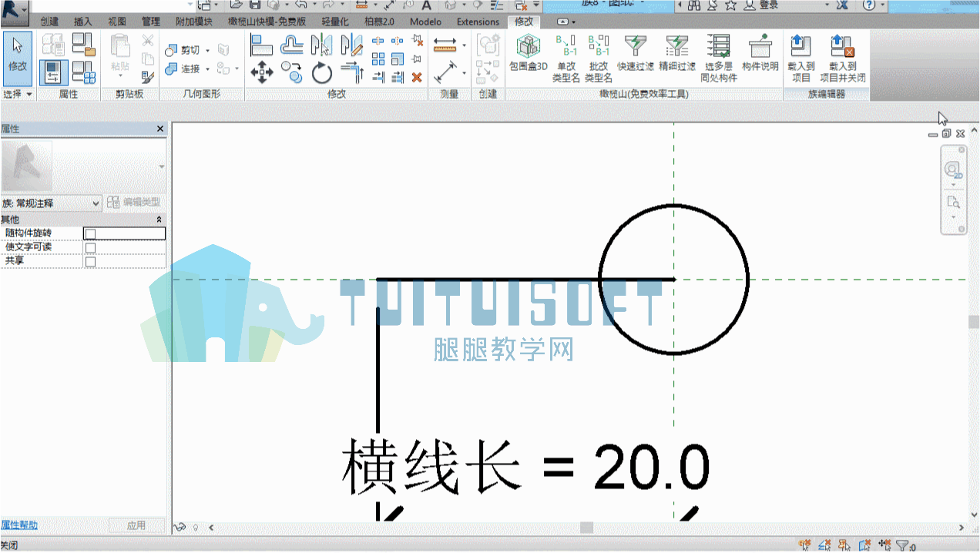The image size is (980, 553).
Task: Click the red X Delete tool
Action: point(417,77)
